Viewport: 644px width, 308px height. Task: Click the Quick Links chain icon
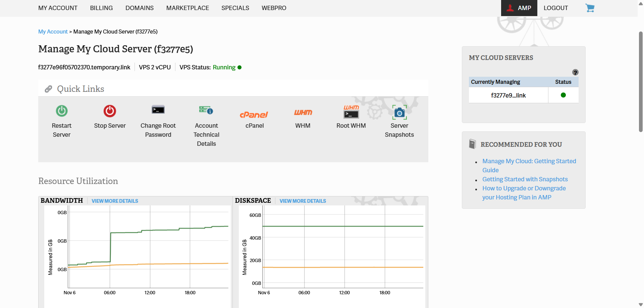point(48,89)
